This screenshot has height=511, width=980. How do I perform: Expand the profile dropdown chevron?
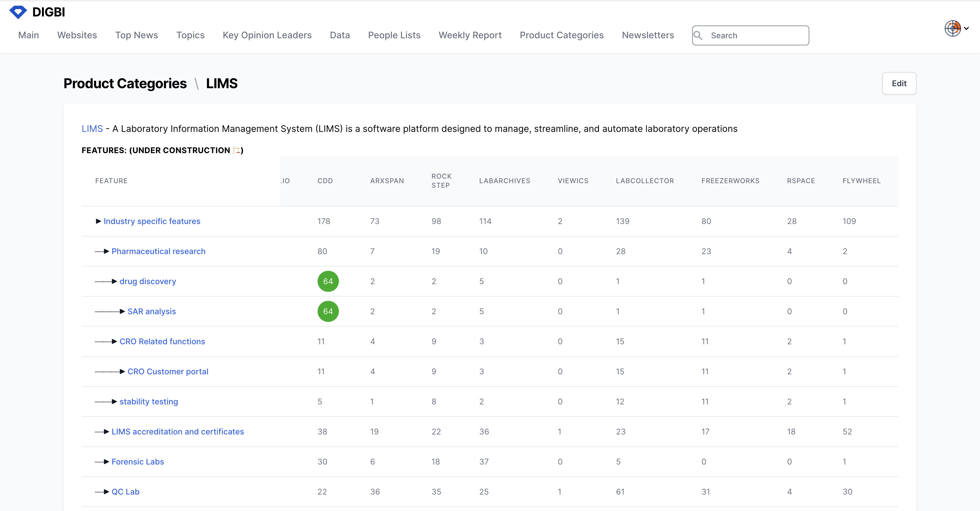[x=966, y=28]
